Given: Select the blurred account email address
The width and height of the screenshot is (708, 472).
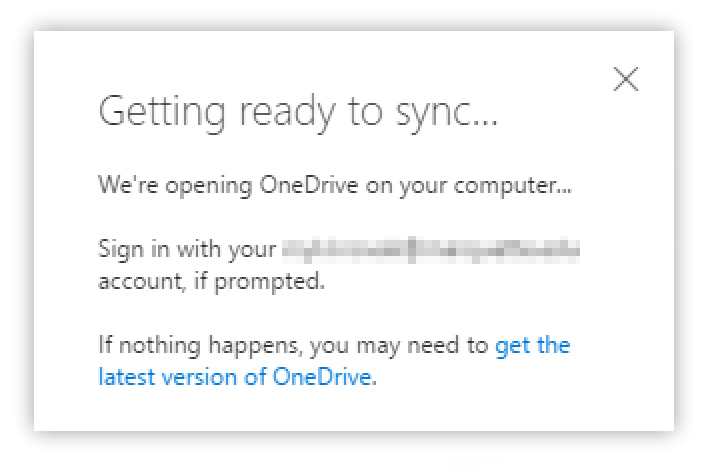Looking at the screenshot, I should 430,249.
